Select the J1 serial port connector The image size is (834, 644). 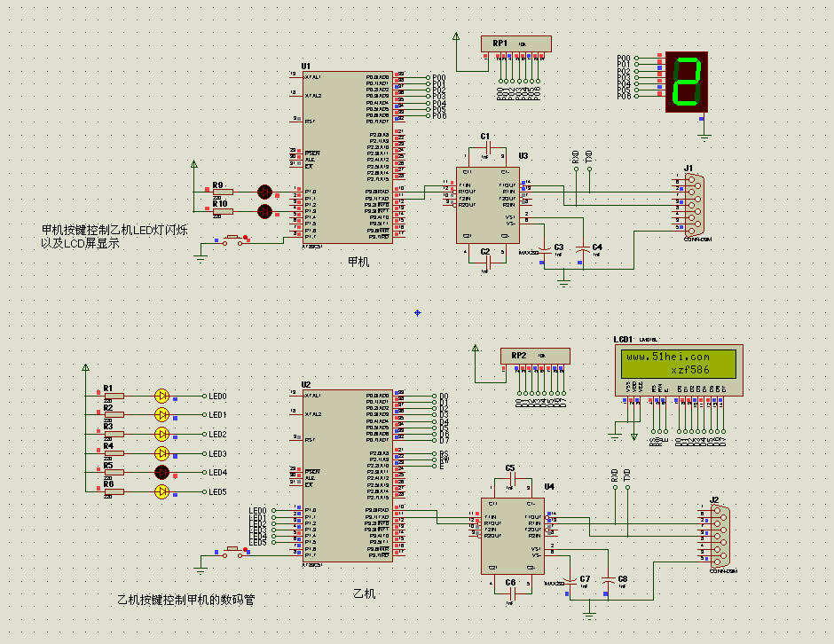click(x=694, y=205)
